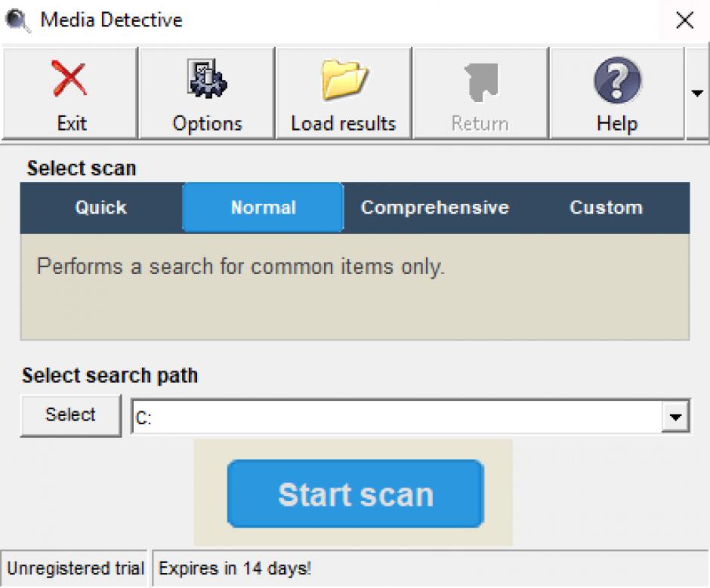Click the Expires in 14 days status text
This screenshot has height=588, width=710.
pyautogui.click(x=235, y=568)
